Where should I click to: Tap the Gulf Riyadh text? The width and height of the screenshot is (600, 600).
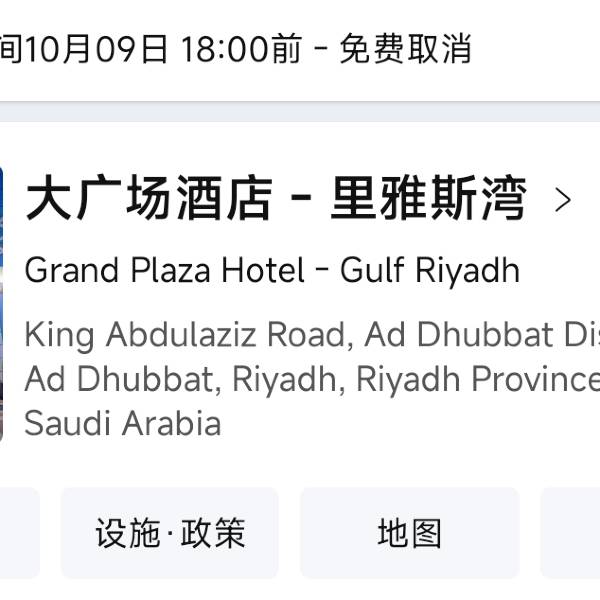coord(430,270)
